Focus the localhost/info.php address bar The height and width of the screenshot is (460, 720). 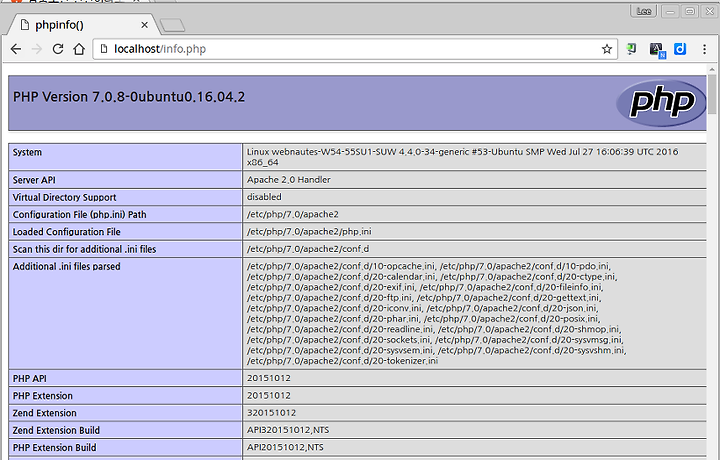(354, 49)
